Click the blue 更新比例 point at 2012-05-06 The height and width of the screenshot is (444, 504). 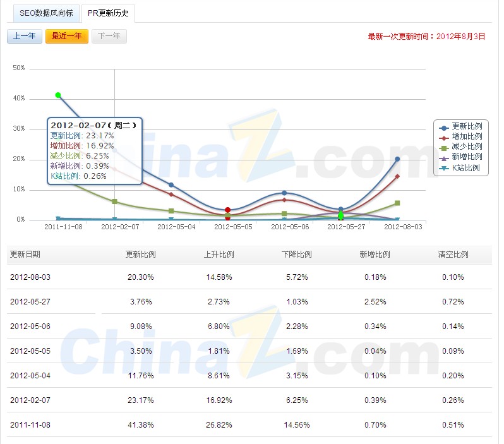tap(284, 193)
